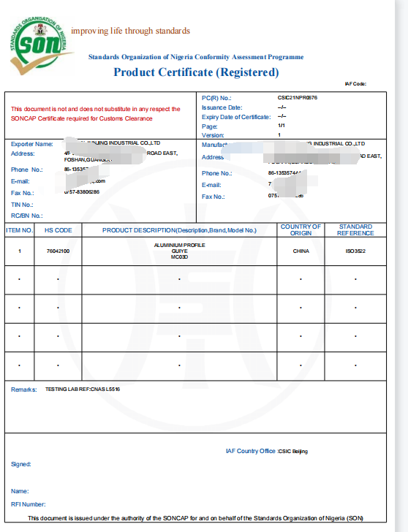Click the manufacturer 'Fax No.:' label
The height and width of the screenshot is (532, 408).
pyautogui.click(x=214, y=197)
